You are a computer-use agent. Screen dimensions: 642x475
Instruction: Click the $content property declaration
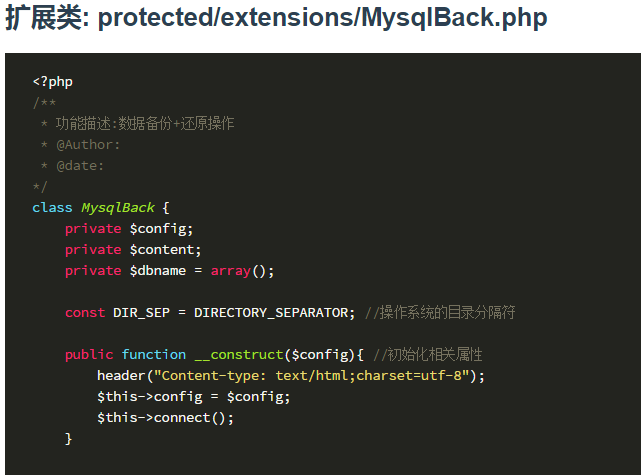165,249
